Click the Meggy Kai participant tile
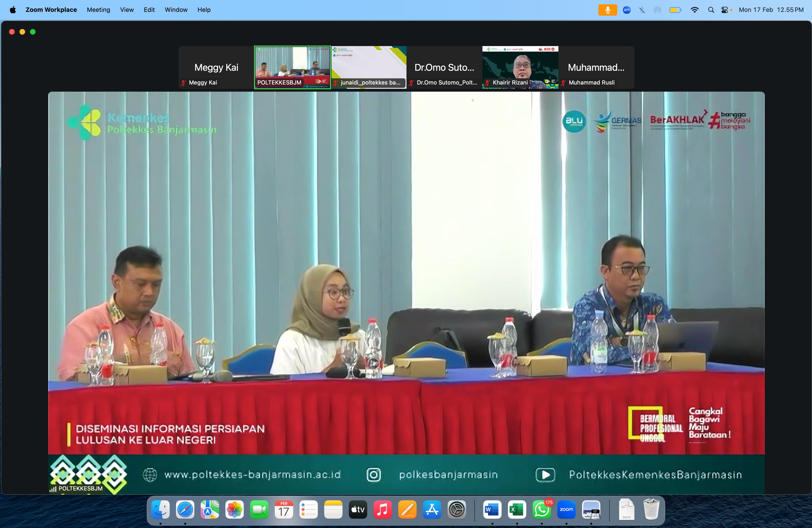Image resolution: width=812 pixels, height=528 pixels. (216, 67)
